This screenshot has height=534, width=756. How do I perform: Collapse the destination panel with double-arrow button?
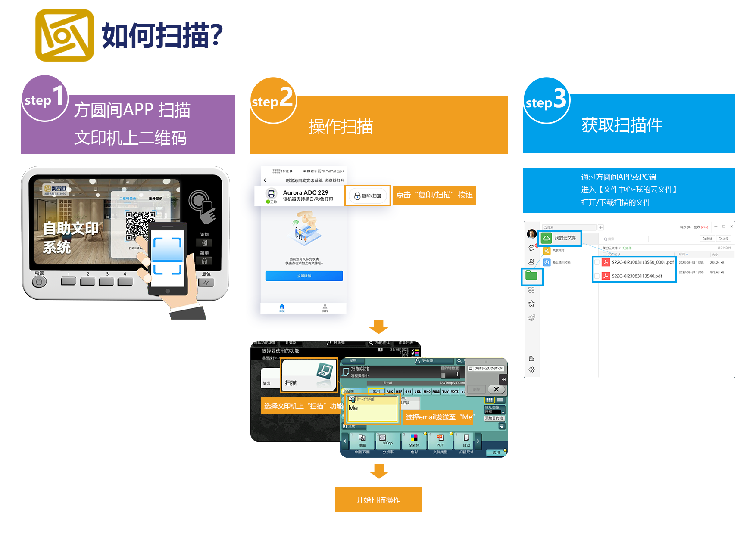point(503,379)
